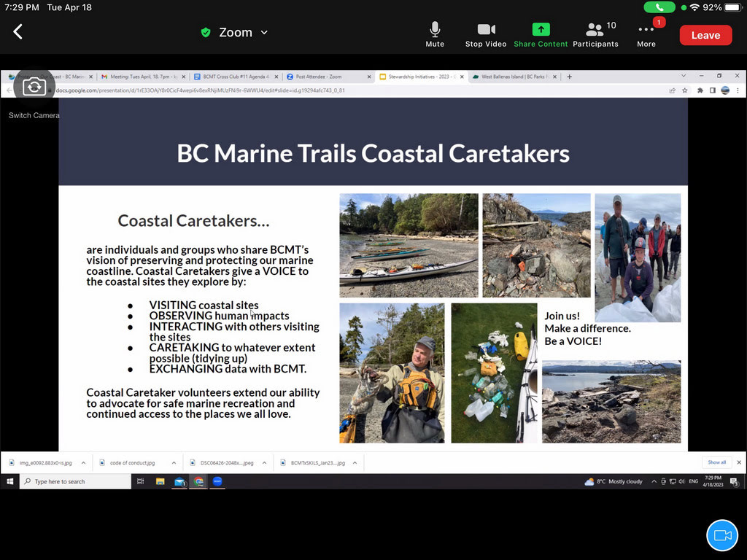This screenshot has height=560, width=747.
Task: Expand options for code of conduct.jpg download
Action: pos(174,463)
